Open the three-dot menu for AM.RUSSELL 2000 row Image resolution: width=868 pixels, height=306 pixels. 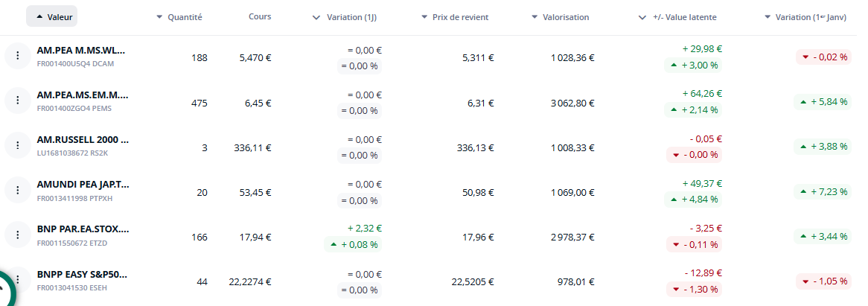[16, 146]
